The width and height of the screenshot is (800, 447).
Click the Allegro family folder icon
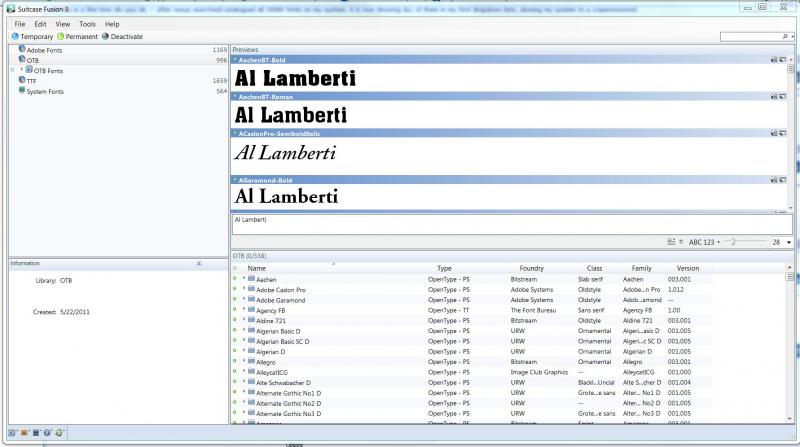251,361
